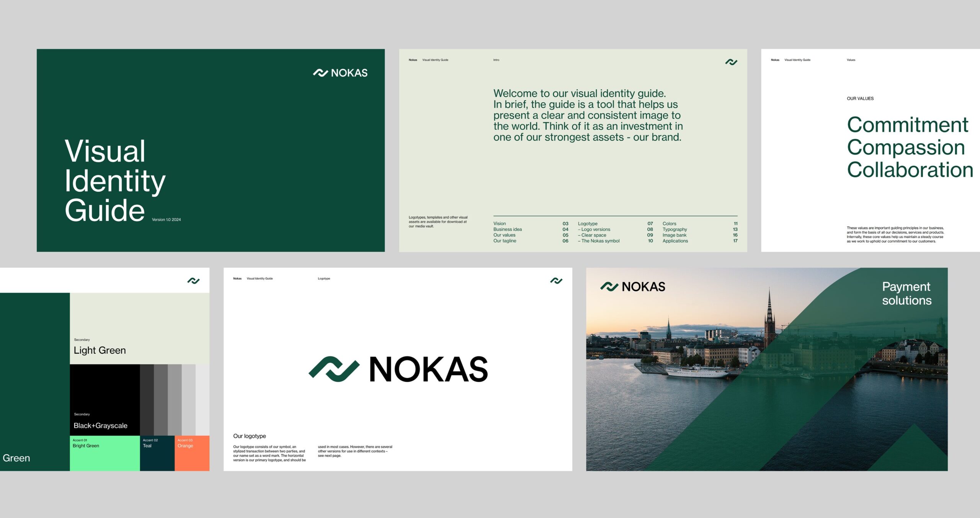Click the Nokas symbol on intro slide

click(731, 62)
